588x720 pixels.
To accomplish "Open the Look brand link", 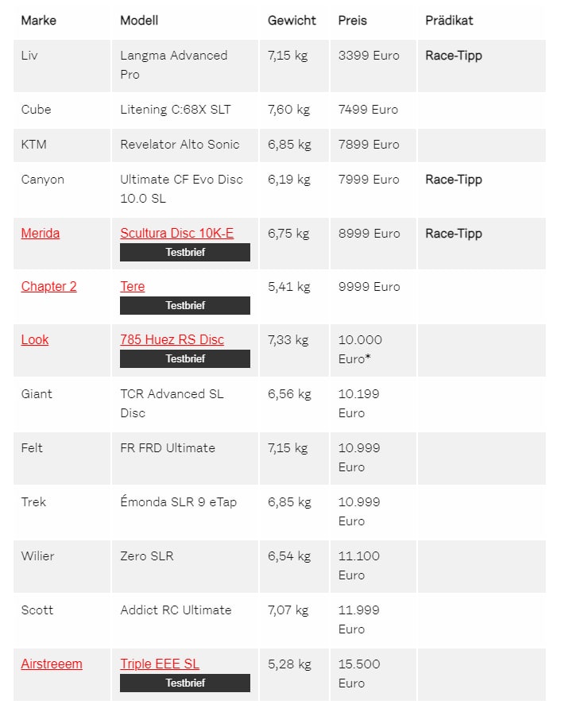I will pyautogui.click(x=35, y=340).
